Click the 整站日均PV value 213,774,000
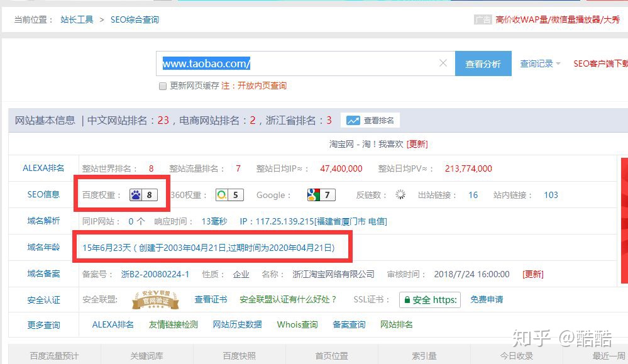The image size is (628, 364). point(468,168)
